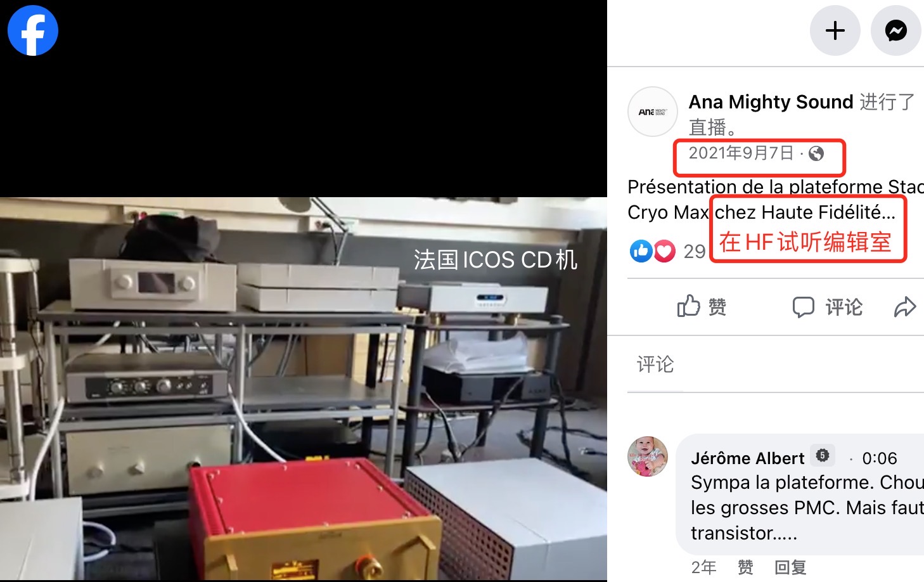This screenshot has width=924, height=582.
Task: Click the red heart reaction icon
Action: (664, 251)
